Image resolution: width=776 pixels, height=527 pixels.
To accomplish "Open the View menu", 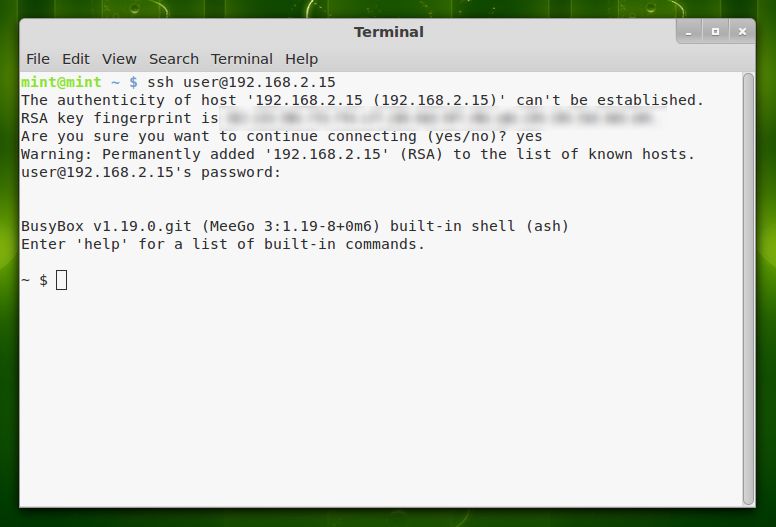I will (119, 59).
